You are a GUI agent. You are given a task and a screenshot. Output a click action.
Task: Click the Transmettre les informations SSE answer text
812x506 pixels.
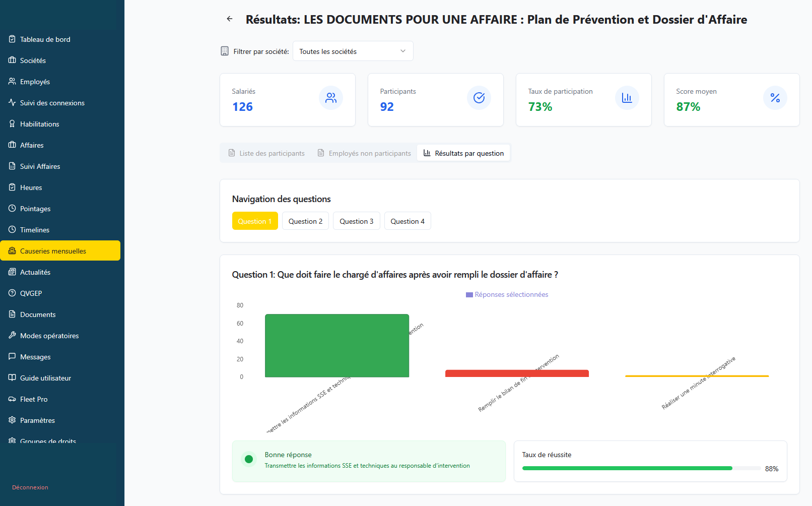tap(367, 466)
